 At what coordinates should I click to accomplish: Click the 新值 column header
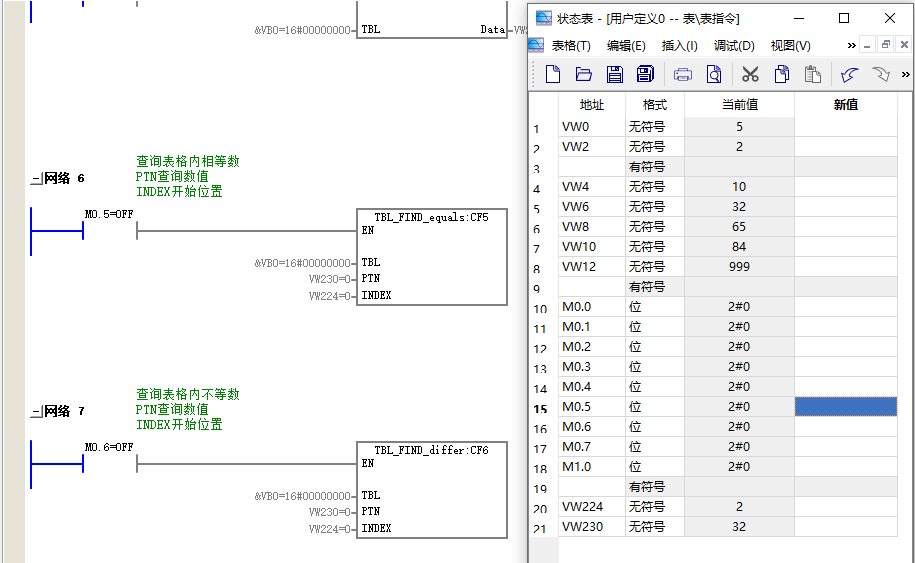coord(846,105)
